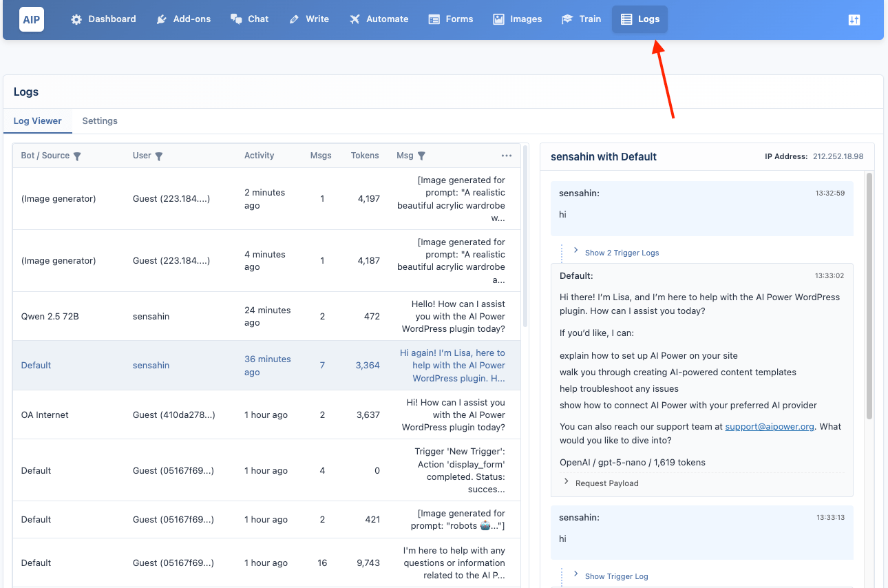Viewport: 888px width, 588px height.
Task: Filter by User funnel icon
Action: click(159, 156)
